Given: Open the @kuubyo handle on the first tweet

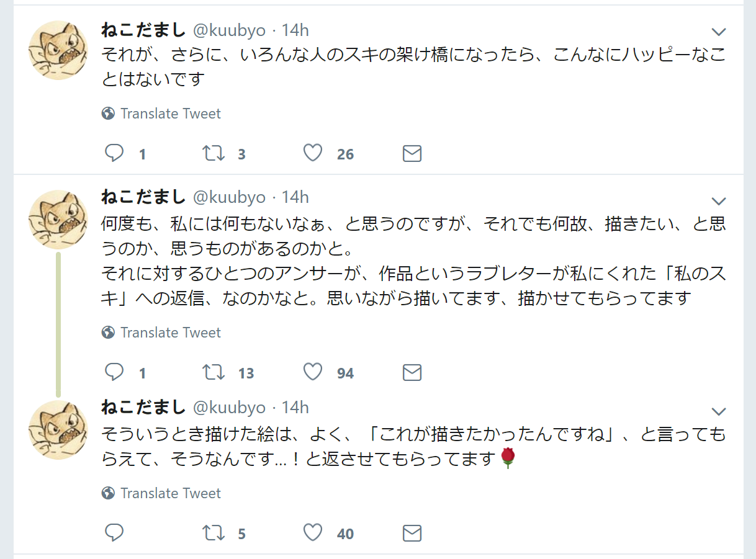Looking at the screenshot, I should tap(230, 30).
